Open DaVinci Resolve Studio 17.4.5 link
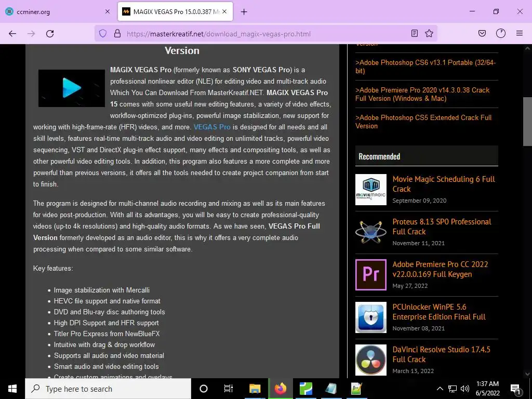532x399 pixels. click(x=442, y=354)
